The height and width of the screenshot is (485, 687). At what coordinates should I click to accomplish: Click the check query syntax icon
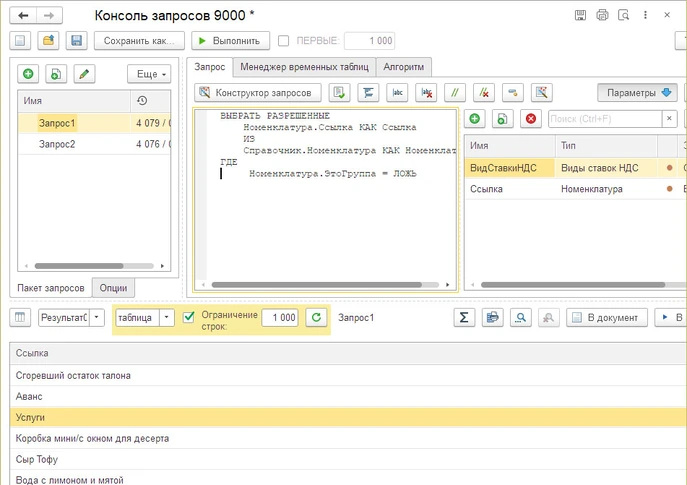(x=339, y=92)
